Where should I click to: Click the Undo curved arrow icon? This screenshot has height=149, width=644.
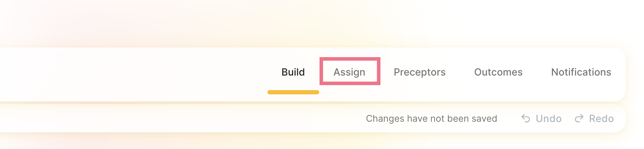pyautogui.click(x=526, y=118)
